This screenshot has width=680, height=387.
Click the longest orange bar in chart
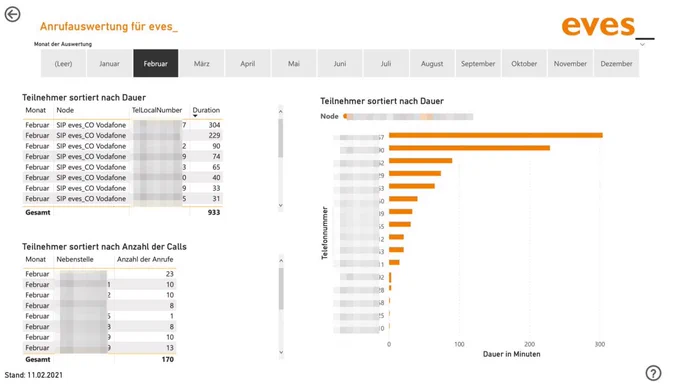496,135
